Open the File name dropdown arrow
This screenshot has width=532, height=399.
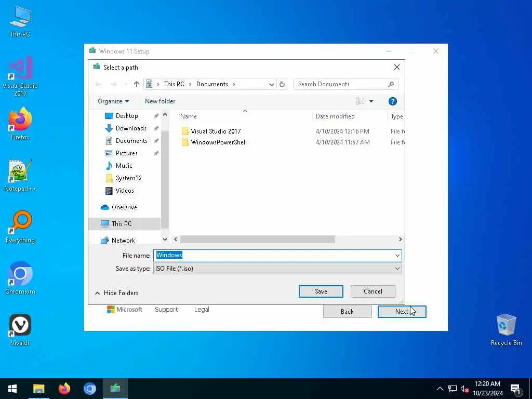397,256
